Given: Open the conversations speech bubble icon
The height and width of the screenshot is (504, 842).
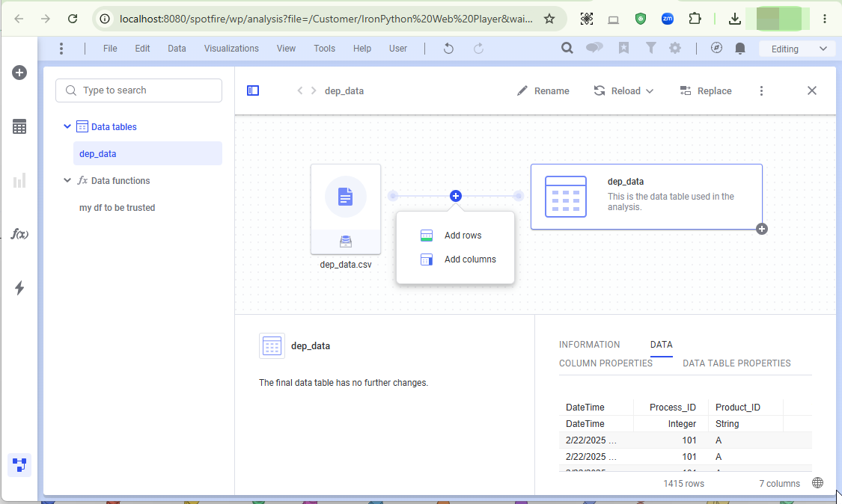Looking at the screenshot, I should pyautogui.click(x=594, y=49).
